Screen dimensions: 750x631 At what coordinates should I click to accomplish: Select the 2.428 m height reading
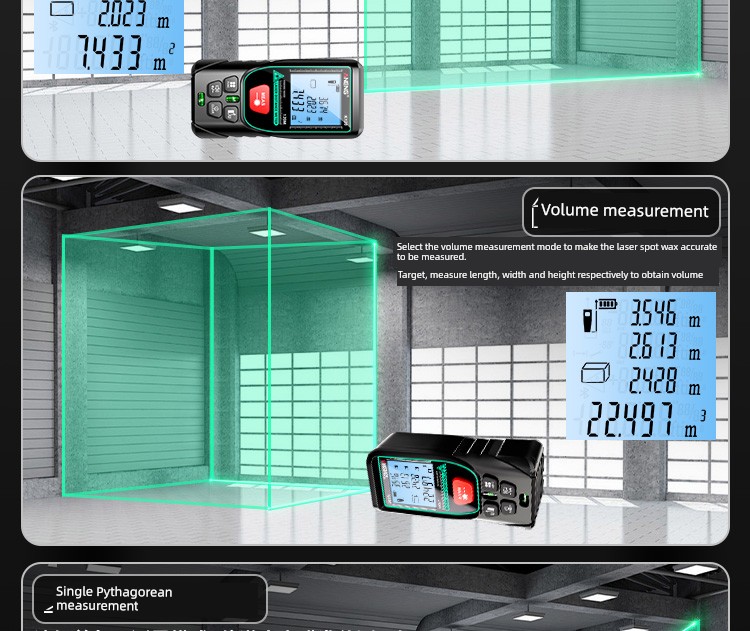pos(664,381)
